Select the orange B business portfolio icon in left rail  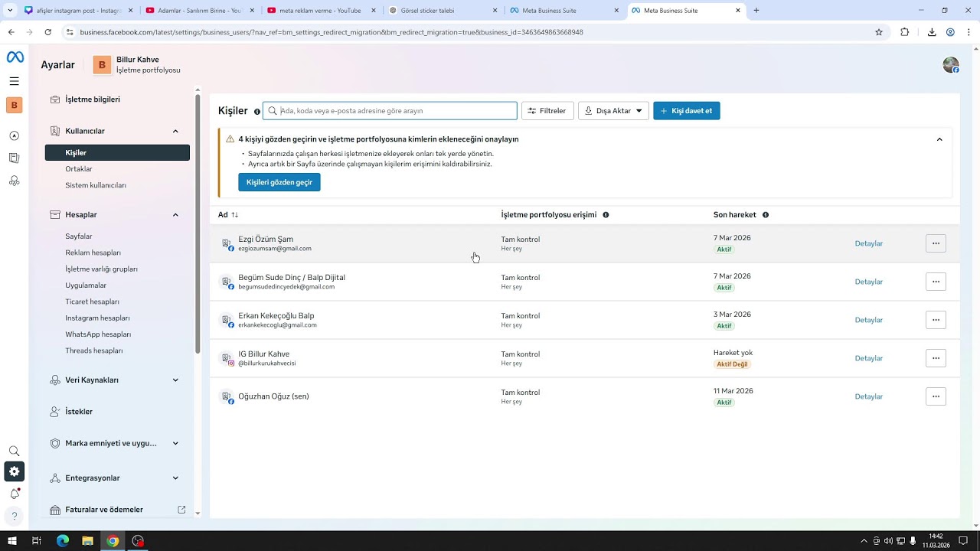14,106
